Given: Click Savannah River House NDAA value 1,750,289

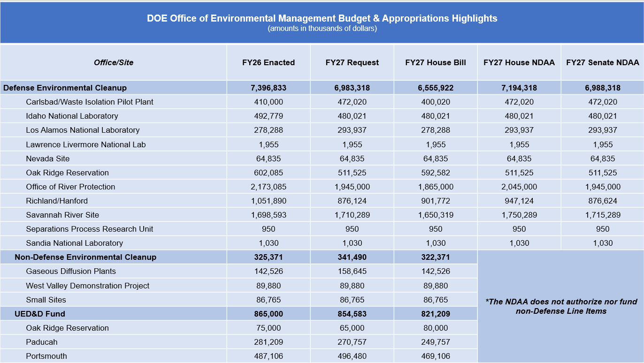Looking at the screenshot, I should pyautogui.click(x=519, y=215).
